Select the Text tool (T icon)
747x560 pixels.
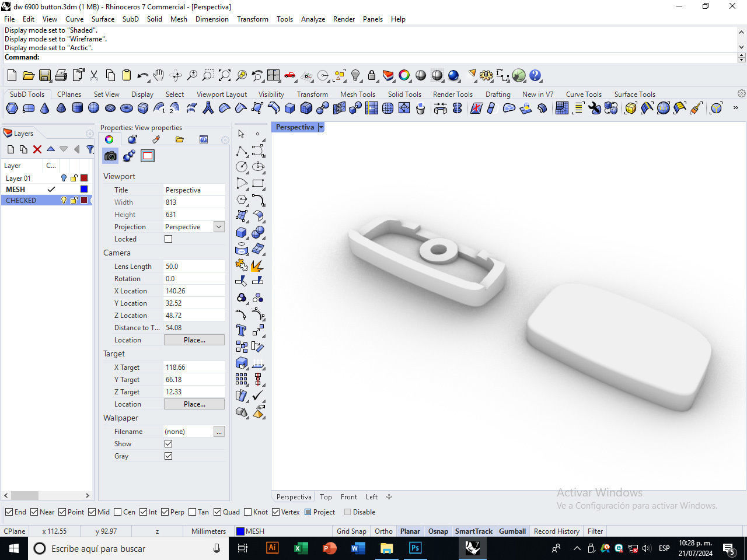(242, 330)
